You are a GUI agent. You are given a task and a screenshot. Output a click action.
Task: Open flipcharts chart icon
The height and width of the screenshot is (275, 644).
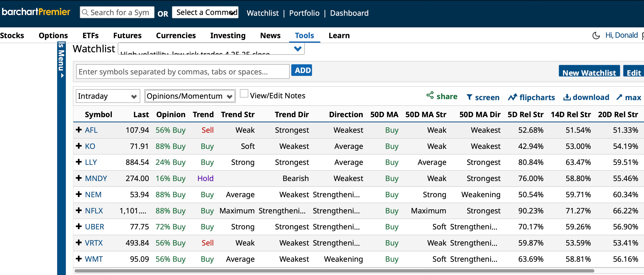(512, 97)
